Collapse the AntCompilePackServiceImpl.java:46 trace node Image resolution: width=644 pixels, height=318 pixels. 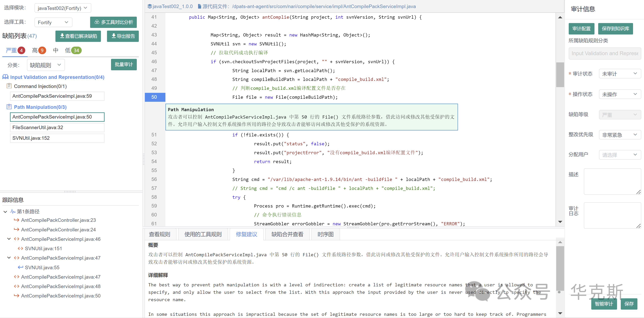click(x=9, y=239)
